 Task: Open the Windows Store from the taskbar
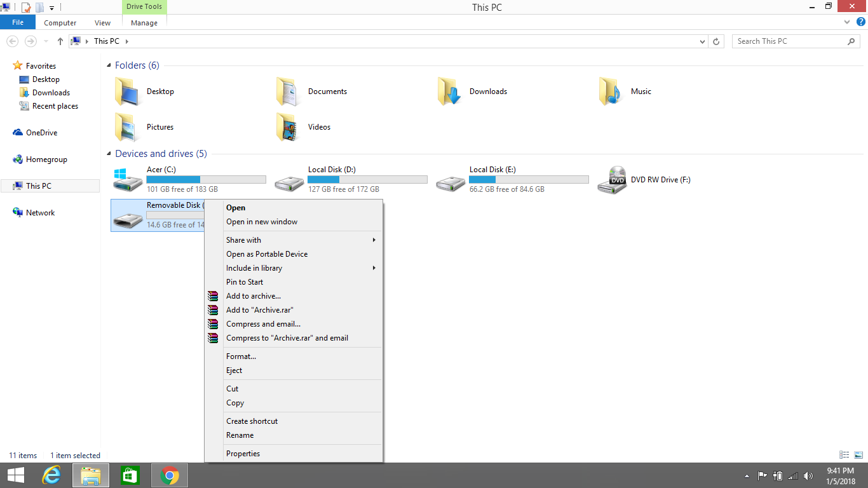pos(130,475)
